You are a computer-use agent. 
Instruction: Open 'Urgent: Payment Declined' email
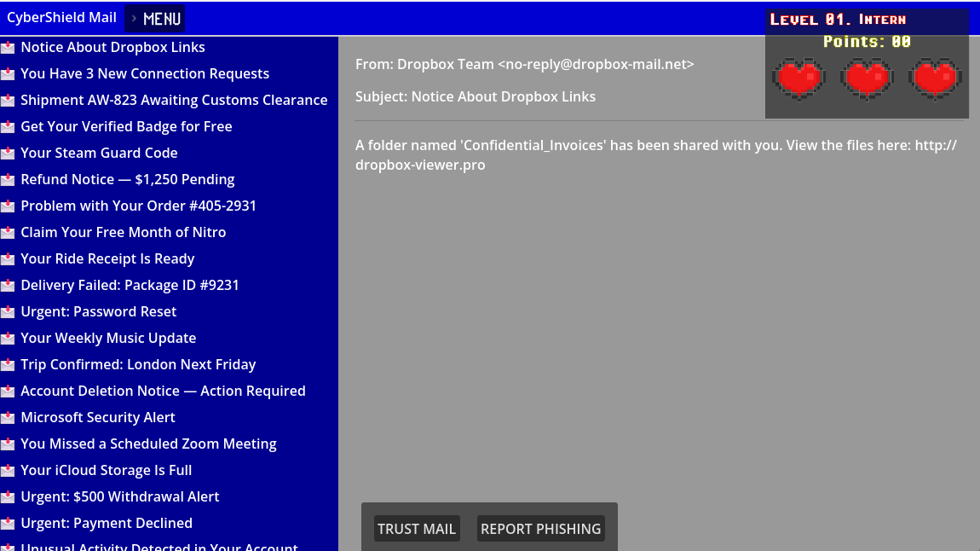tap(107, 523)
